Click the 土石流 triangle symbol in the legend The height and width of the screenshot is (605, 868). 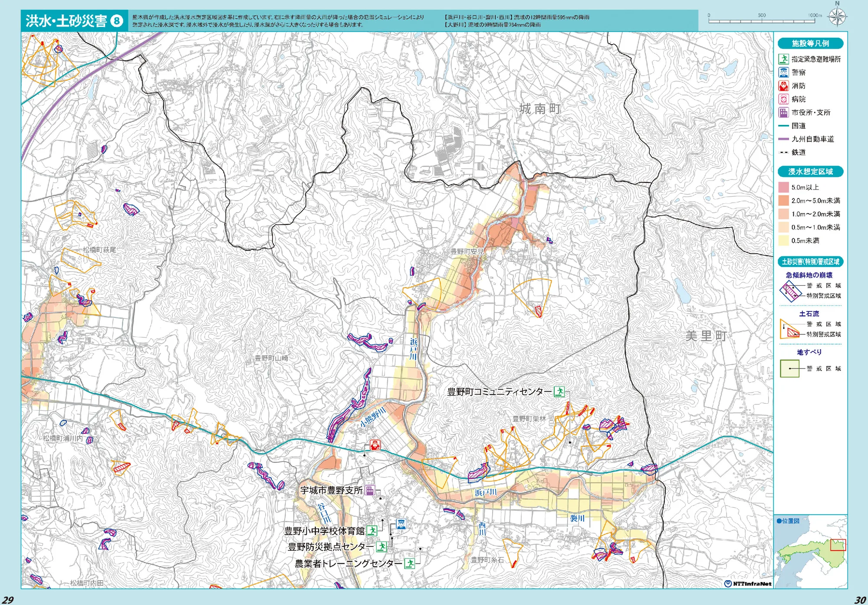click(x=789, y=329)
